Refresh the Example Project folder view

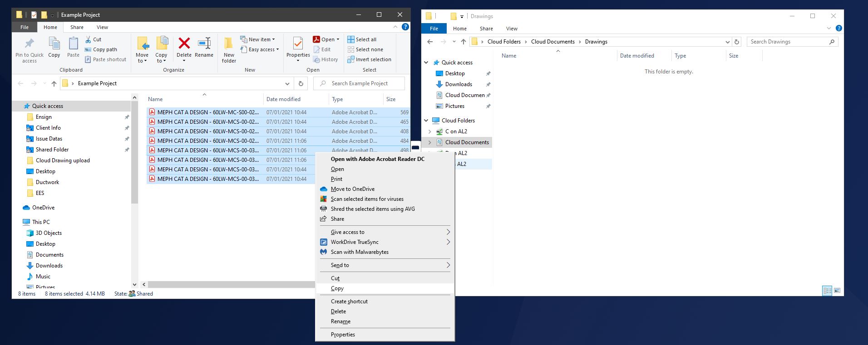[301, 83]
